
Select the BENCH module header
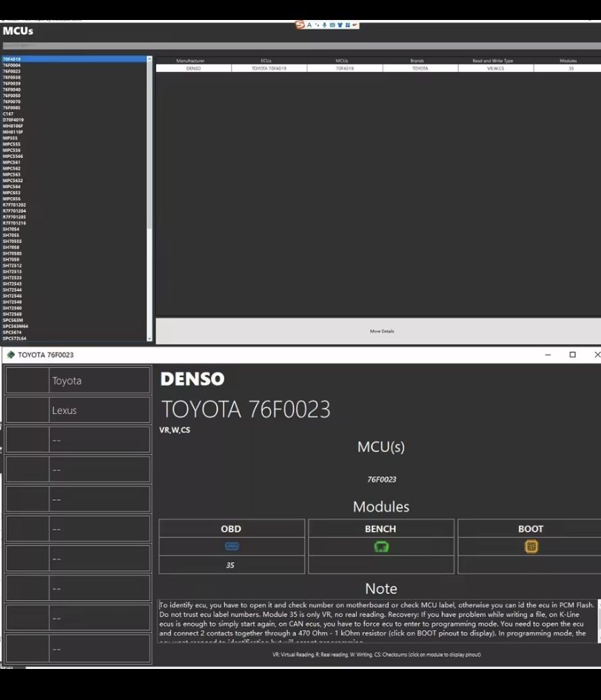pyautogui.click(x=381, y=529)
